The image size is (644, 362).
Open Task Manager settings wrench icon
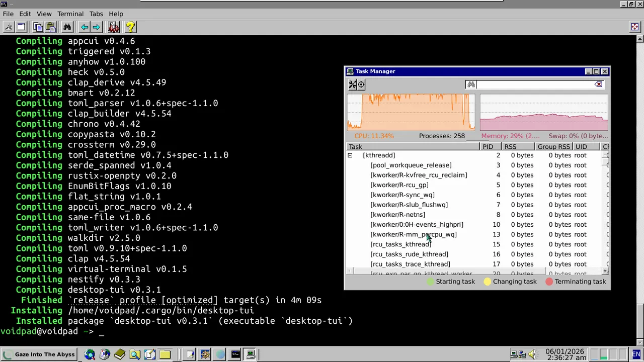353,84
